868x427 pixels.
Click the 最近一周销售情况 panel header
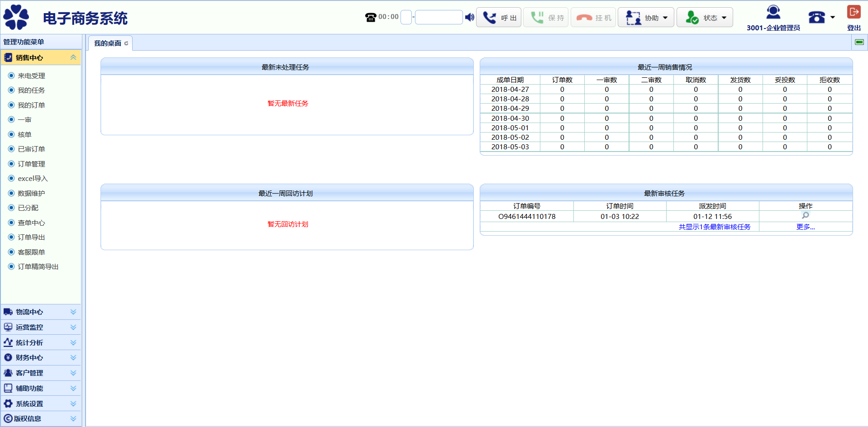pos(666,67)
